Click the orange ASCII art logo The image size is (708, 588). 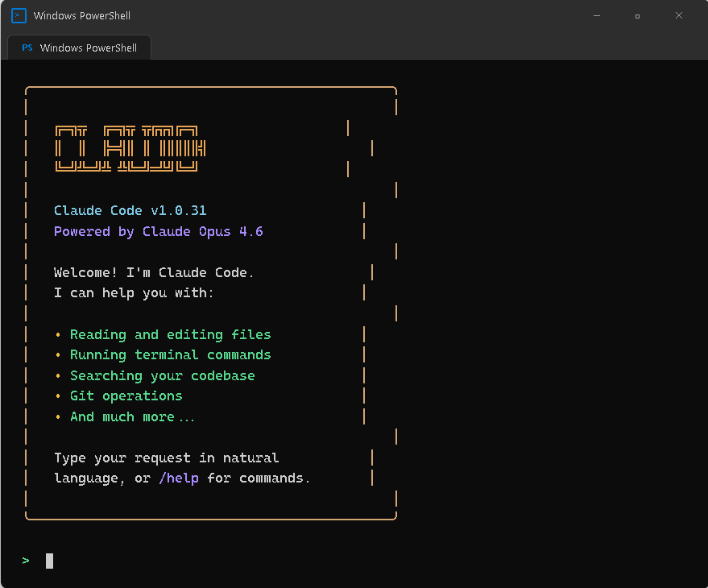(x=130, y=148)
